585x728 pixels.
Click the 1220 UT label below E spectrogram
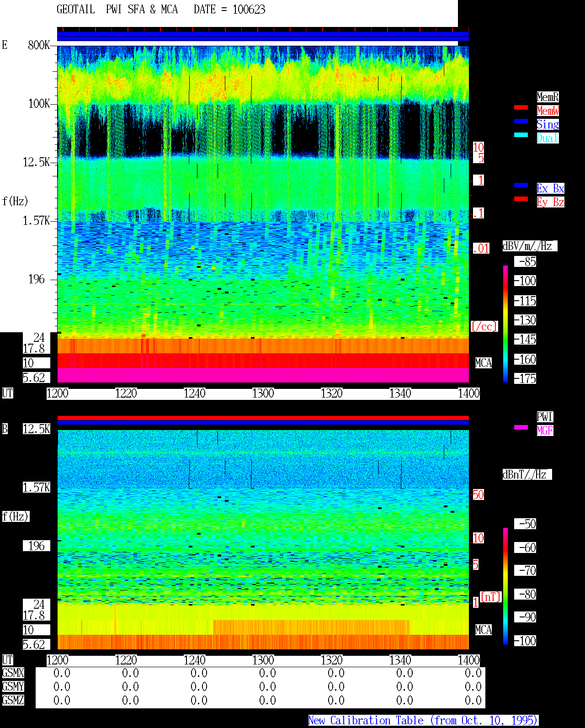pyautogui.click(x=126, y=393)
